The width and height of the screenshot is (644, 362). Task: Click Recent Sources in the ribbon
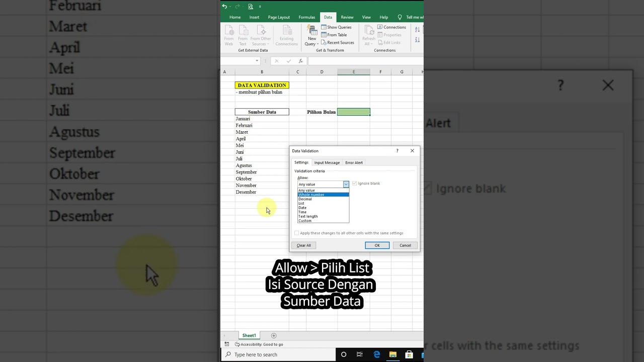338,42
